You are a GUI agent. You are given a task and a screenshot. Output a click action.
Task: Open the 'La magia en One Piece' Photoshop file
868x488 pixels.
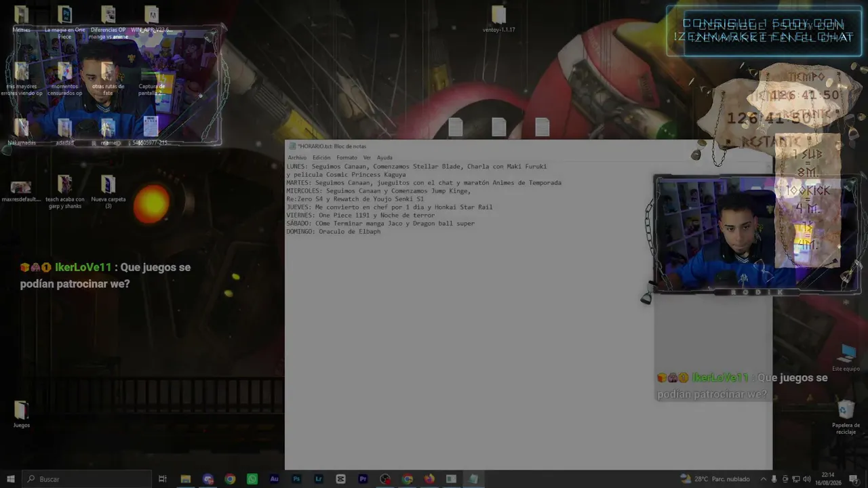(x=64, y=22)
